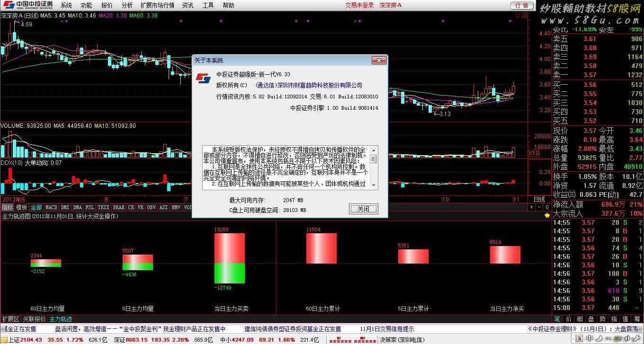
Task: Click 交易未登录 in the title bar
Action: [359, 5]
